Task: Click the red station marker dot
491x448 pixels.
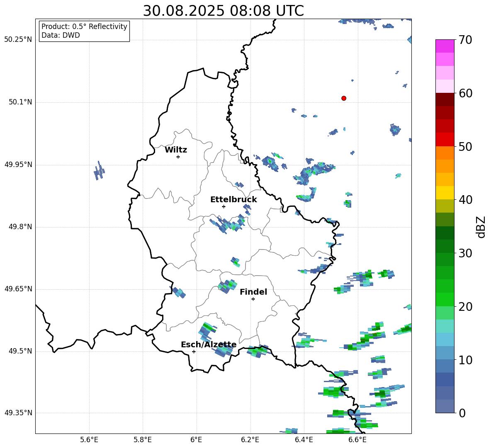Action: (344, 98)
